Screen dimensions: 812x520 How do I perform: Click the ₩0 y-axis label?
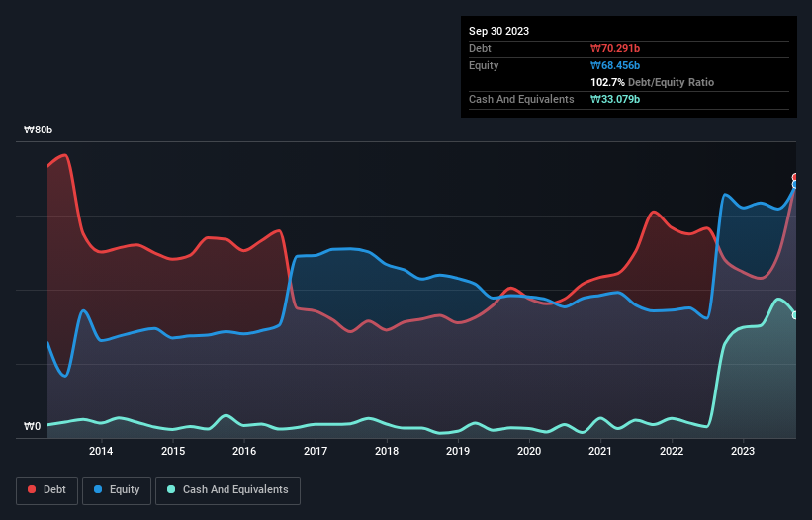tap(32, 426)
